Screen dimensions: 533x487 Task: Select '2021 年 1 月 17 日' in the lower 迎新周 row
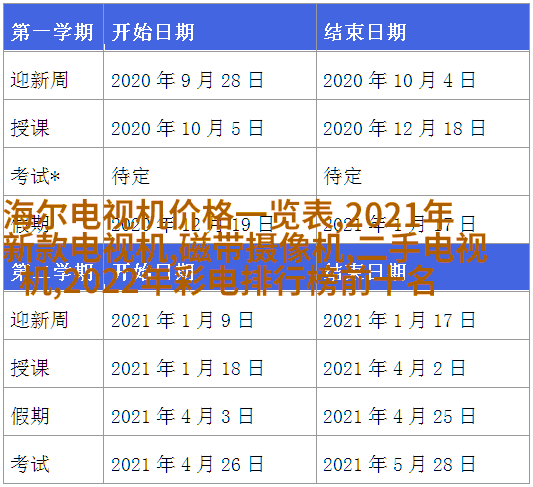pyautogui.click(x=399, y=320)
